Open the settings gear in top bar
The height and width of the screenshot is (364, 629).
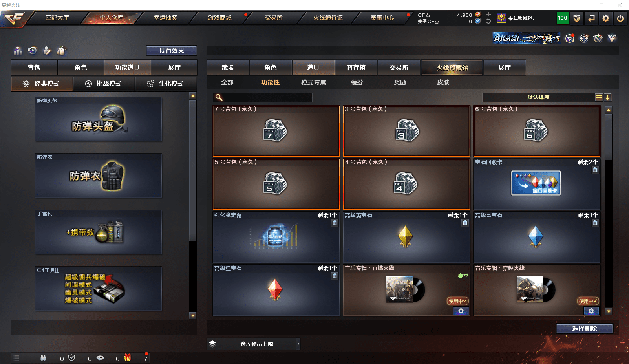[606, 18]
